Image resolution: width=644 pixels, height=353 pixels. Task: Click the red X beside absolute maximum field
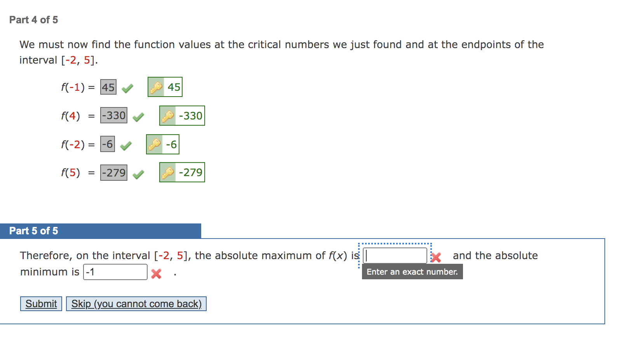coord(437,257)
